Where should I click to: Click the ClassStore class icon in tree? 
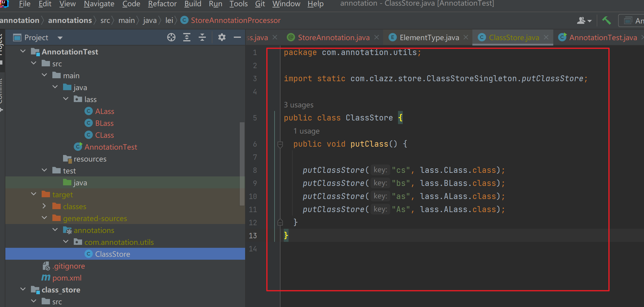[89, 254]
